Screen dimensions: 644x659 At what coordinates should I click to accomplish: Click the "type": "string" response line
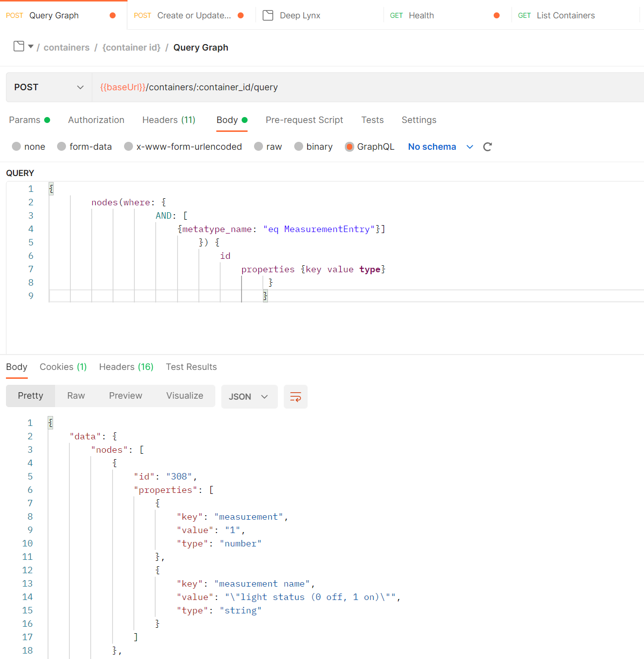tap(219, 610)
